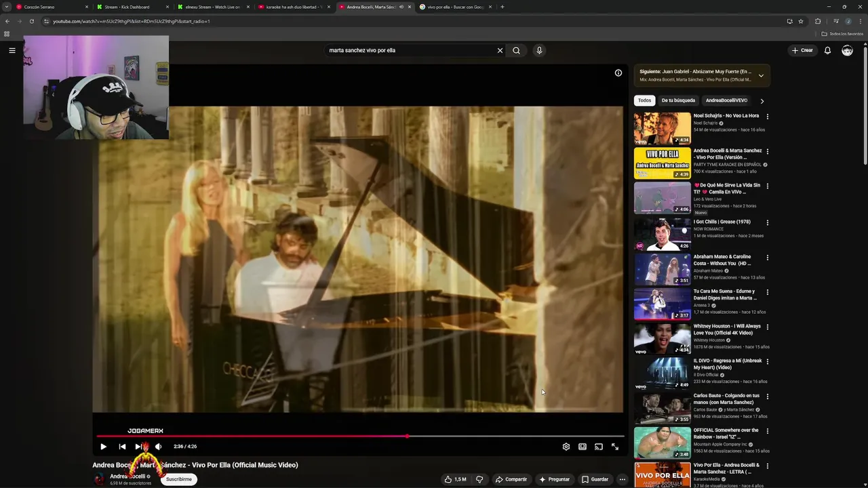The image size is (868, 488).
Task: Toggle theater mode view
Action: (583, 447)
